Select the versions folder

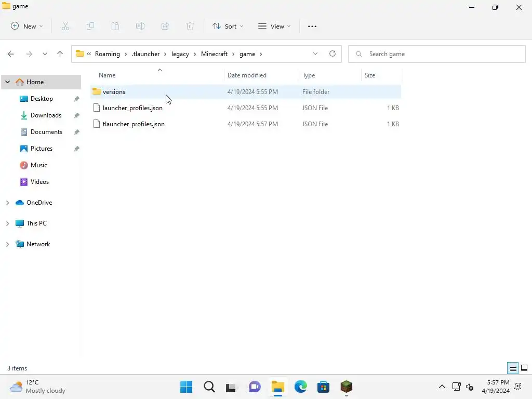[246, 91]
